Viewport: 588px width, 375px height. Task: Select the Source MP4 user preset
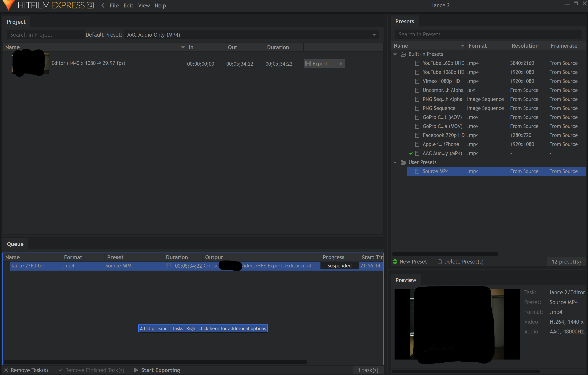point(496,171)
